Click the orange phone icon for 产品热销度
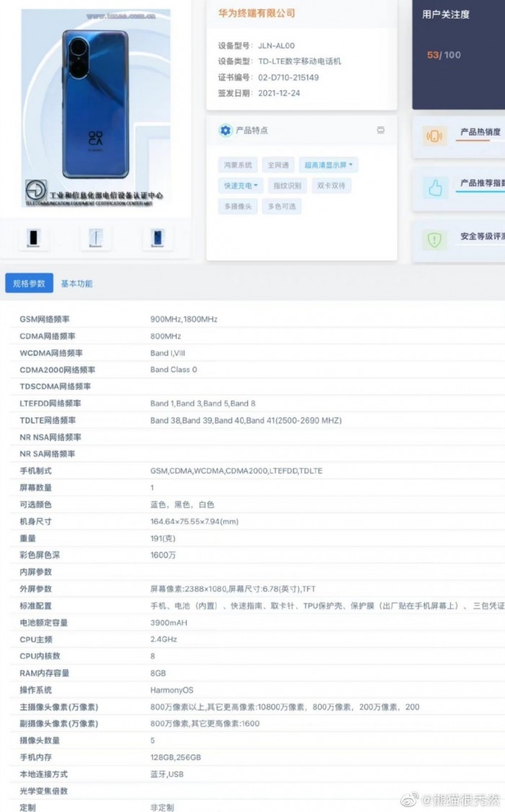The width and height of the screenshot is (505, 812). (x=434, y=136)
